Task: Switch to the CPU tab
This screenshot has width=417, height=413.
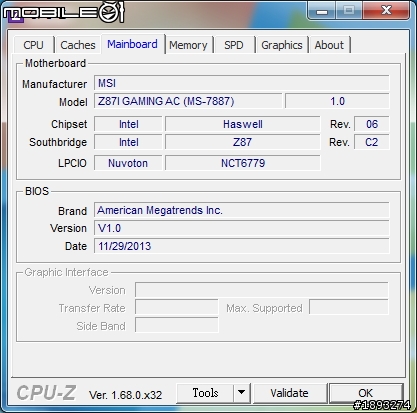Action: point(34,45)
